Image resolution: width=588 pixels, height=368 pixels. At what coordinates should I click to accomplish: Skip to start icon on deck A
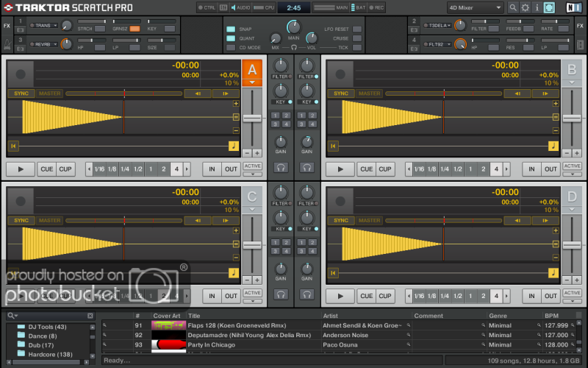click(x=13, y=146)
